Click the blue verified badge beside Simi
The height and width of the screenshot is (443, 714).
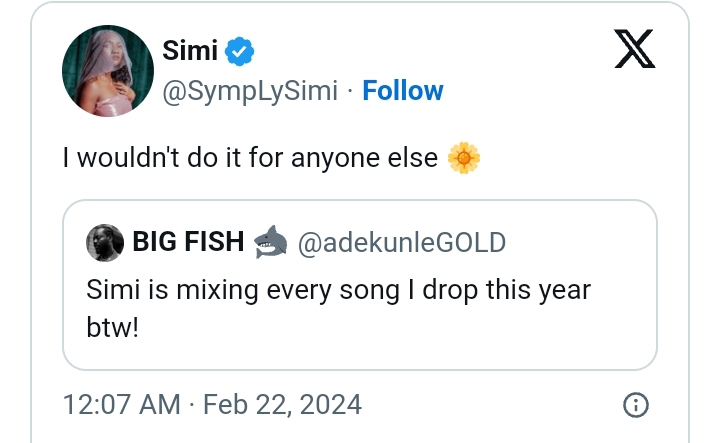tap(241, 48)
